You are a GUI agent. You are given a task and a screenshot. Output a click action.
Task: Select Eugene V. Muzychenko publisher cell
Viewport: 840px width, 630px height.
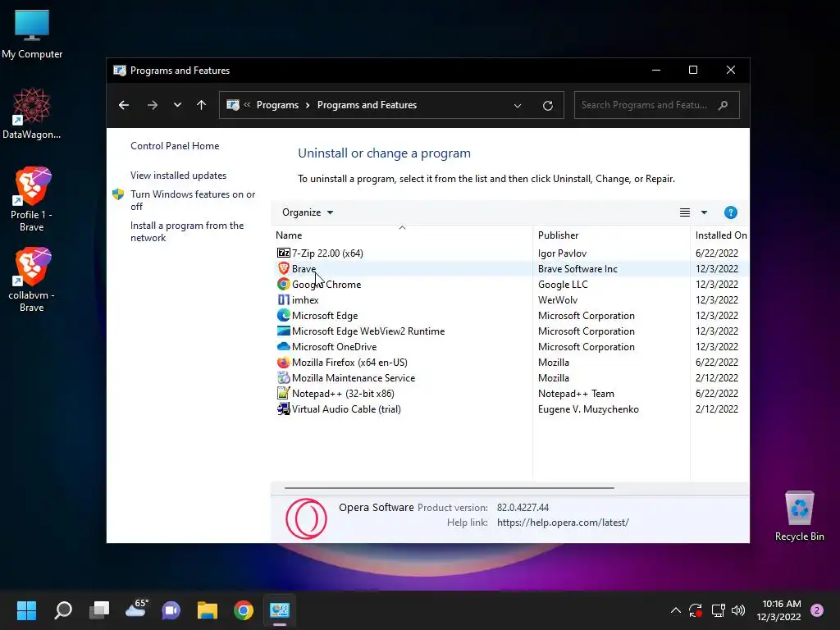point(588,409)
